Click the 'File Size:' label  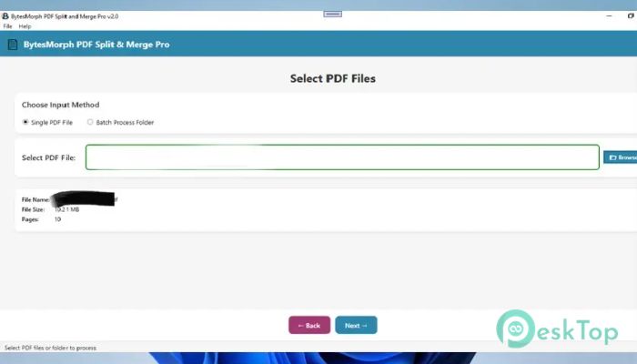34,209
